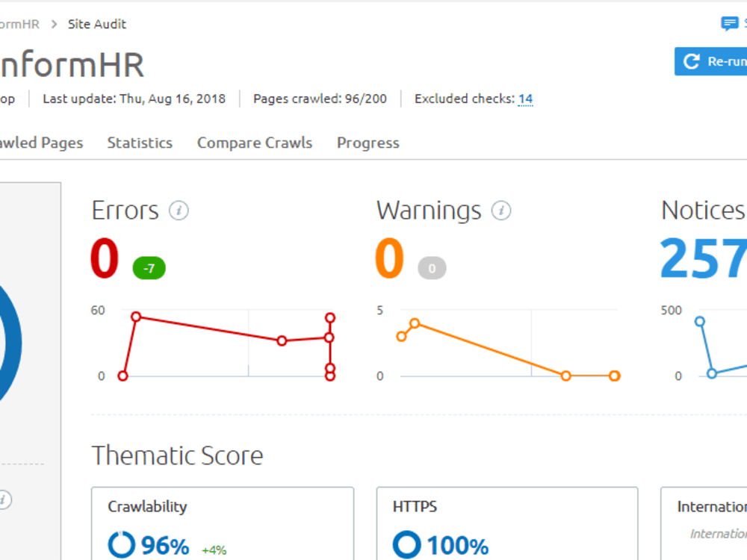Open the Progress tab

click(x=368, y=143)
